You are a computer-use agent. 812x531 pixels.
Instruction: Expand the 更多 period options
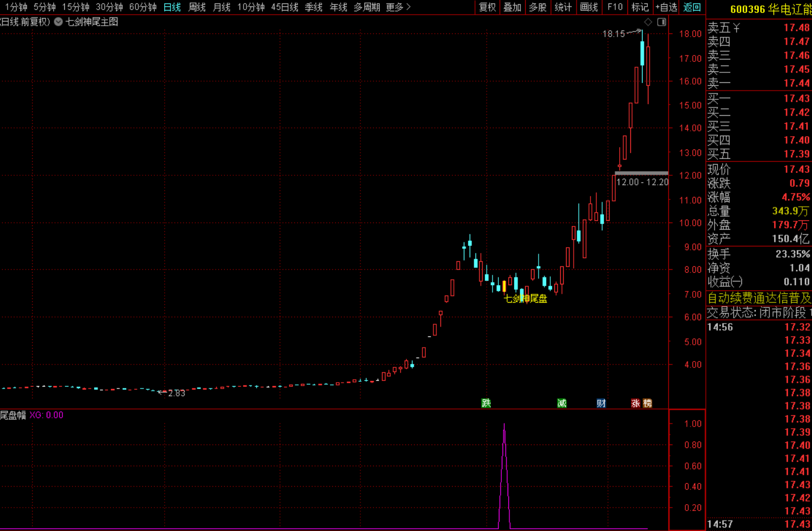click(x=398, y=7)
